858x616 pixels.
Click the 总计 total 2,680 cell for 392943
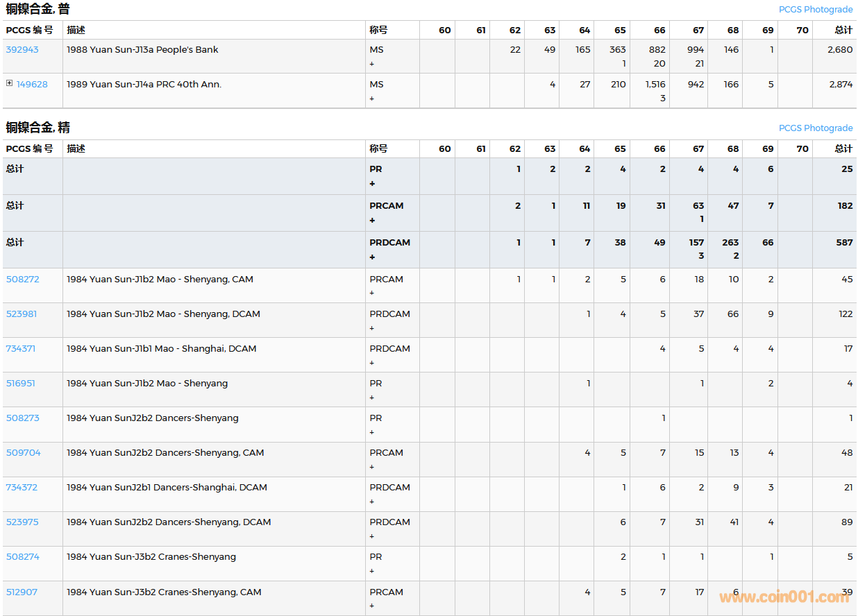[840, 50]
